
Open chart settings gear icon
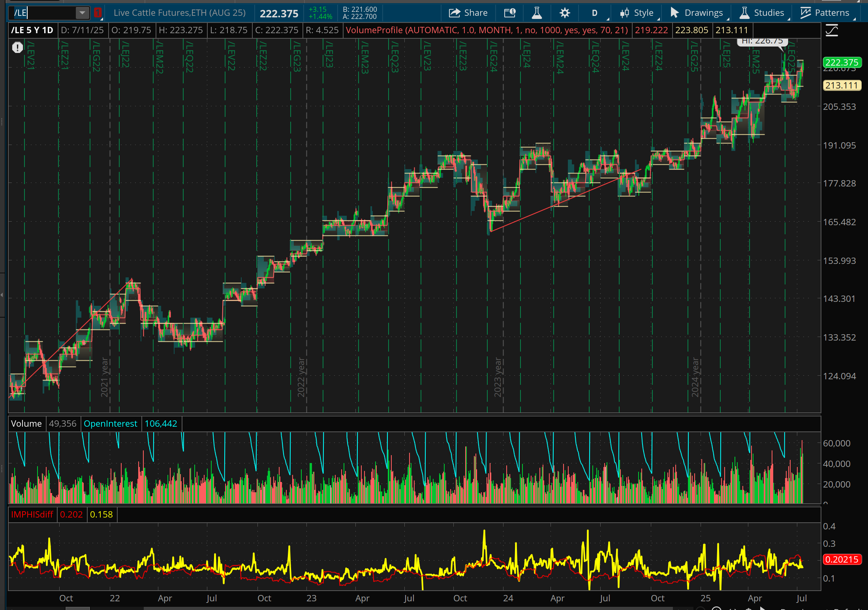[x=565, y=13]
